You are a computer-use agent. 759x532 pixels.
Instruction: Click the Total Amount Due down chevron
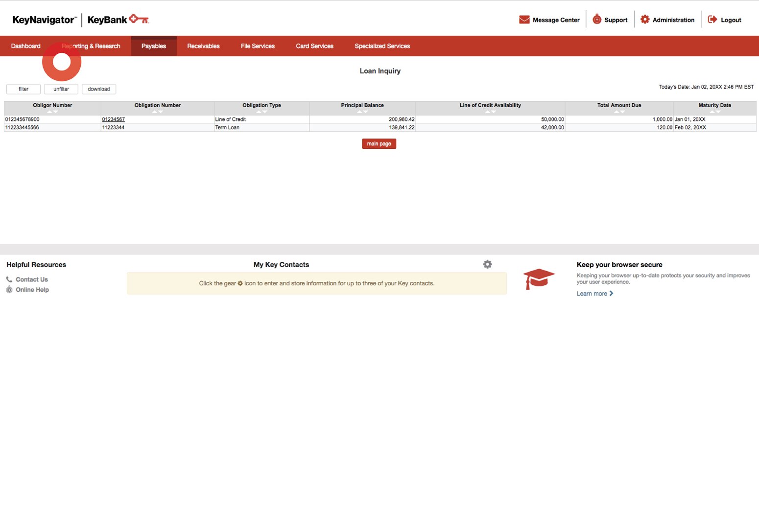(622, 111)
